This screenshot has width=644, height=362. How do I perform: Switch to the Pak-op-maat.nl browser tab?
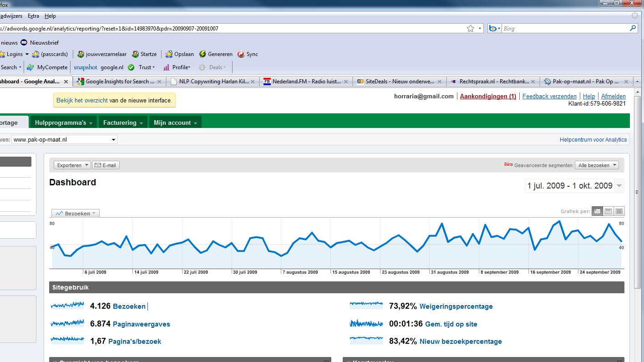coord(586,82)
